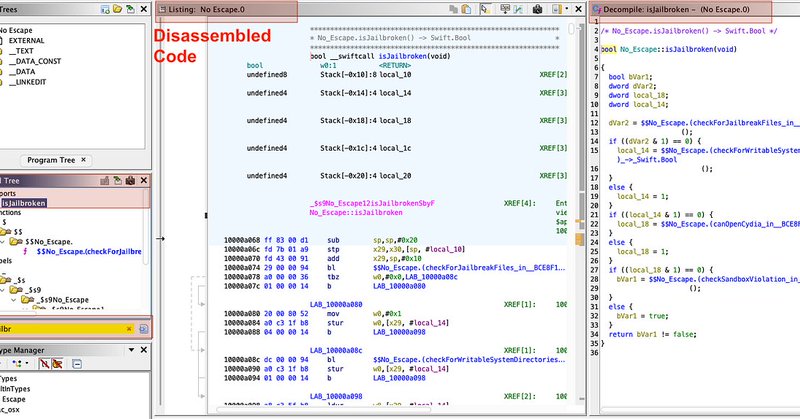800x419 pixels.
Task: Click bl checkForWritableSystemDirectories operand
Action: (469, 359)
